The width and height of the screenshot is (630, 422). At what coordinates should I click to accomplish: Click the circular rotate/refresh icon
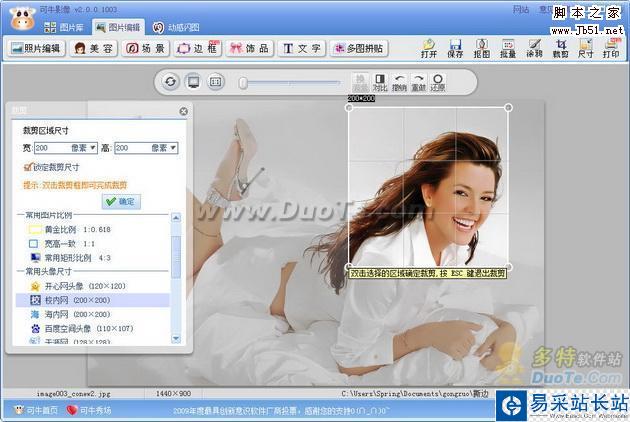point(170,82)
